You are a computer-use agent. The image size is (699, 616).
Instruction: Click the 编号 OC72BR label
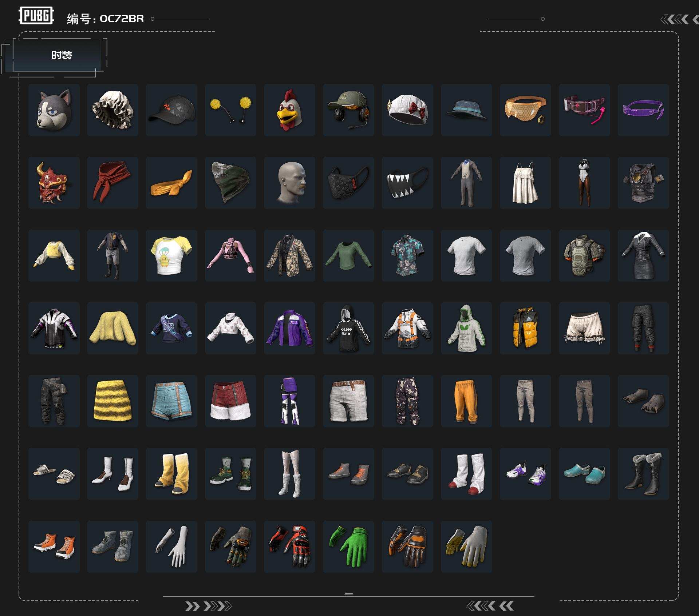[105, 19]
